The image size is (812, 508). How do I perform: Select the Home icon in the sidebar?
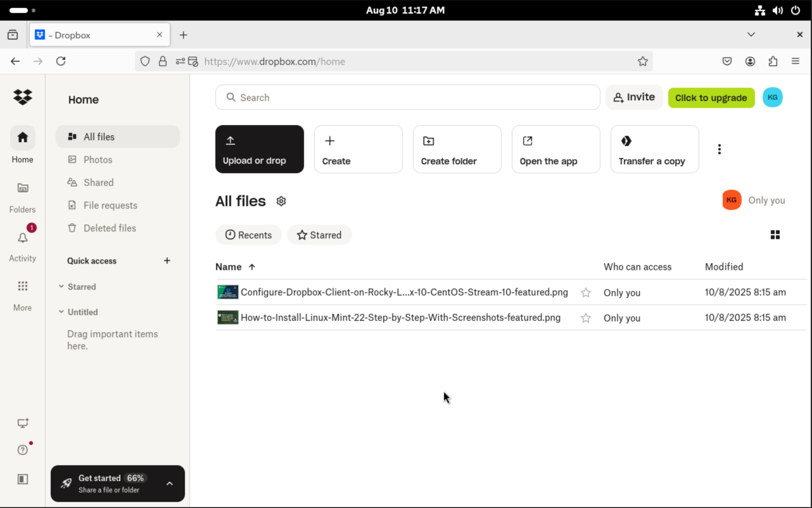tap(22, 137)
